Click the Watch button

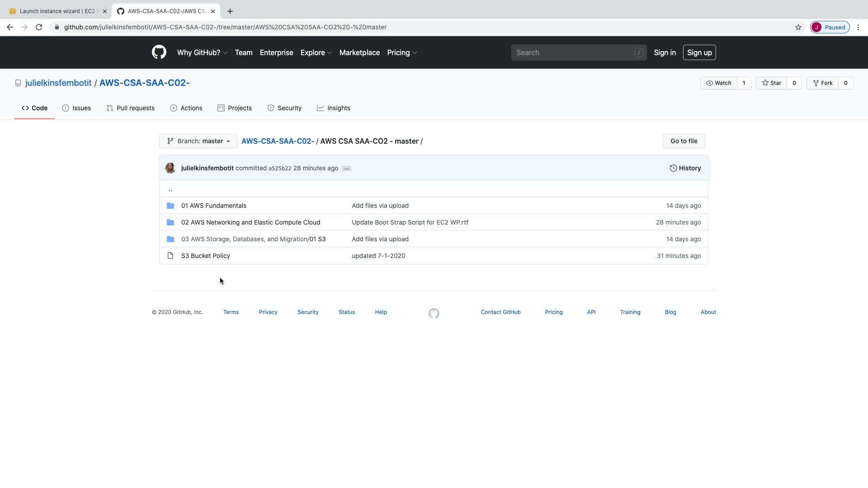pos(718,83)
